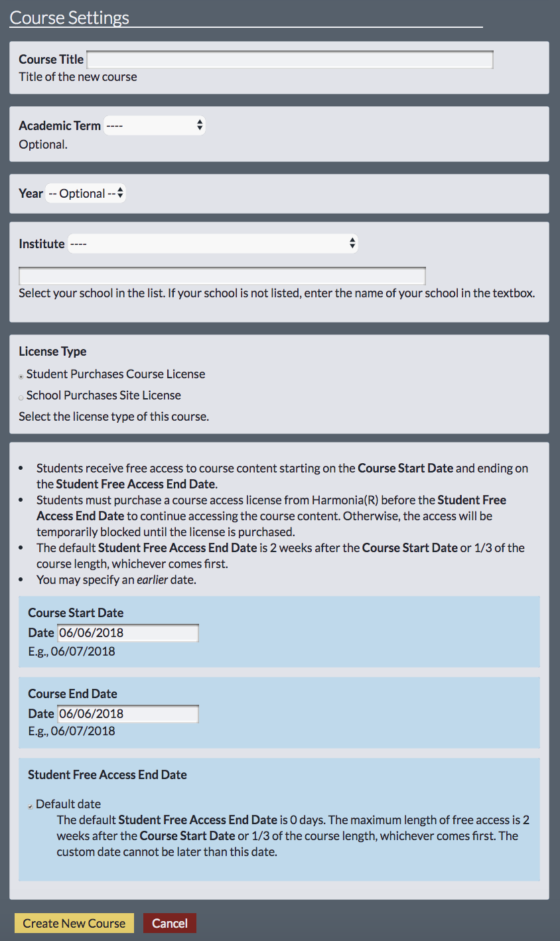Click the "Student Free Access End Date" heading
This screenshot has width=560, height=941.
(107, 775)
